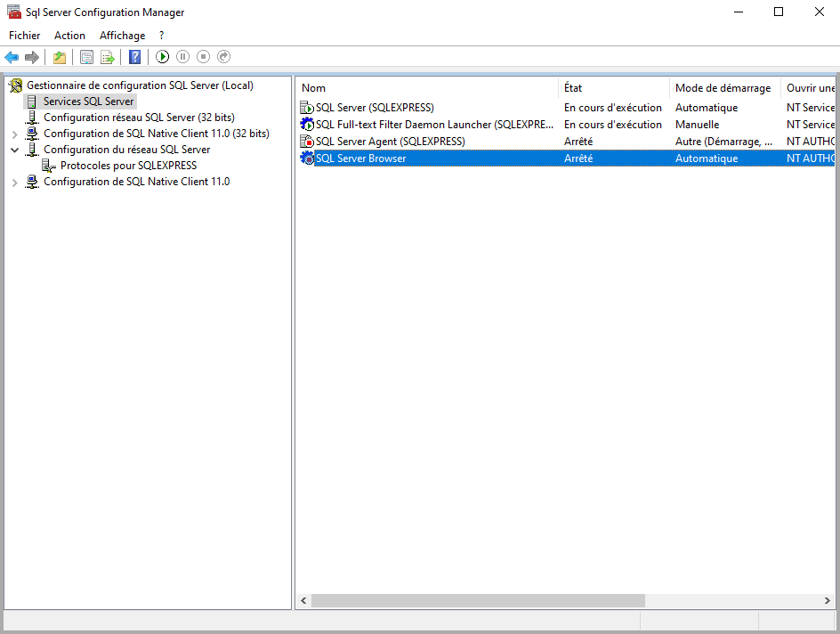Viewport: 840px width, 634px height.
Task: Collapse Configuration du réseau SQL Server node
Action: click(x=14, y=150)
